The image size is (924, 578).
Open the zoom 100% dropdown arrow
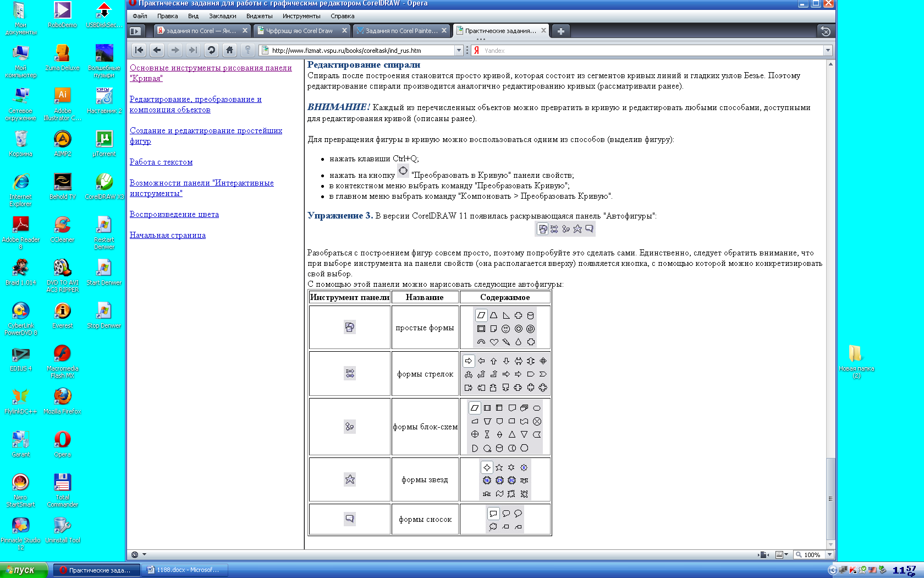point(829,554)
